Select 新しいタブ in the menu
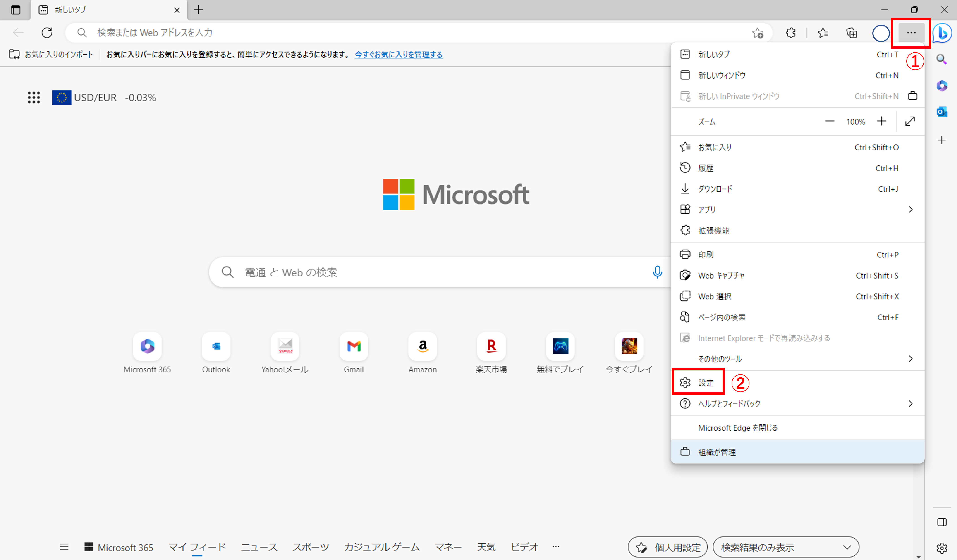Screen dimensions: 957x560 click(797, 54)
